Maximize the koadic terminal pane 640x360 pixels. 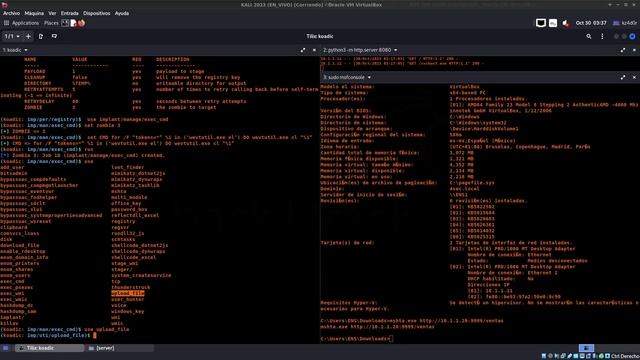(x=303, y=50)
